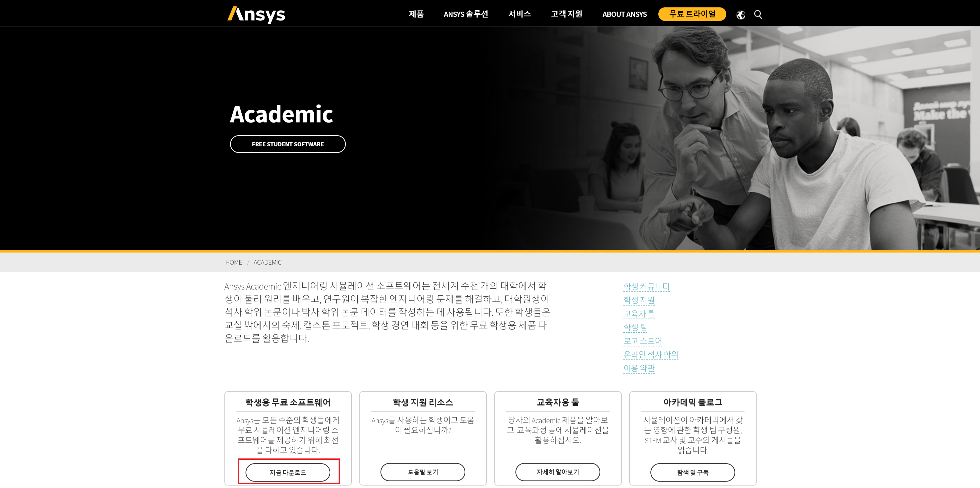Click the 무료 트라이얼 button
The width and height of the screenshot is (980, 488).
[692, 14]
